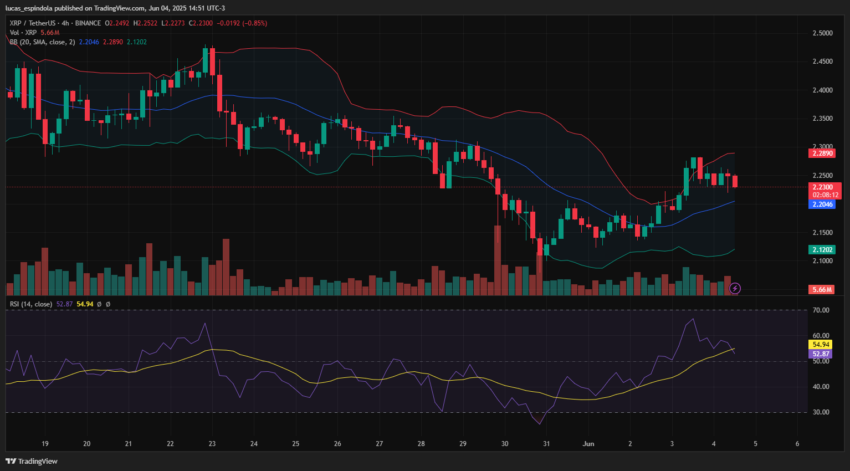Click the current price 2.2300 countdown label

[x=825, y=191]
